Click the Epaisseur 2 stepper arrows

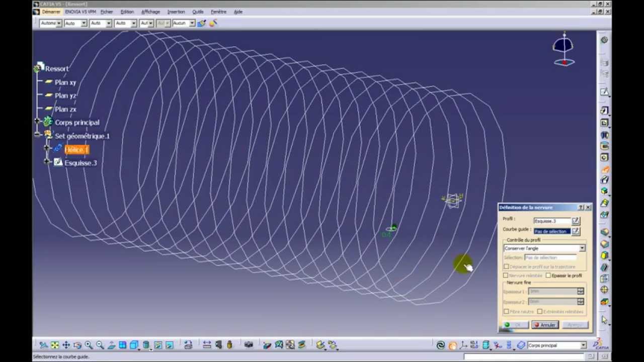coord(581,301)
